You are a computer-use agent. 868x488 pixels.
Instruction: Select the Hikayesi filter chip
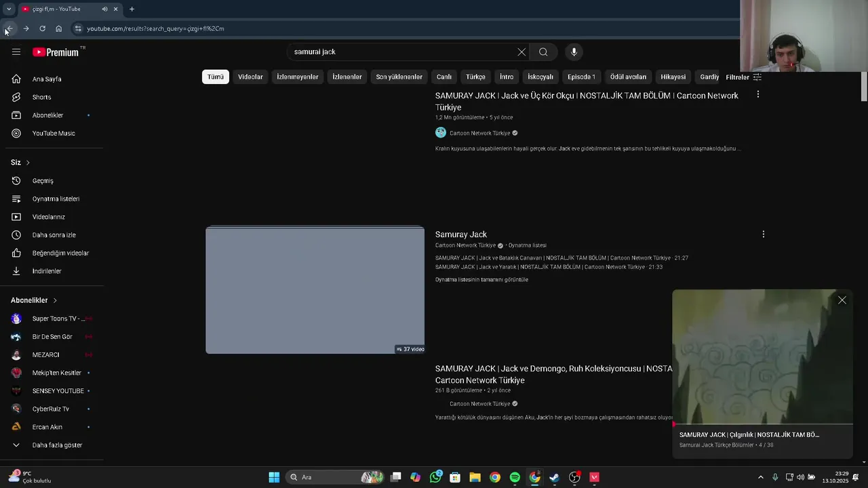pyautogui.click(x=673, y=77)
